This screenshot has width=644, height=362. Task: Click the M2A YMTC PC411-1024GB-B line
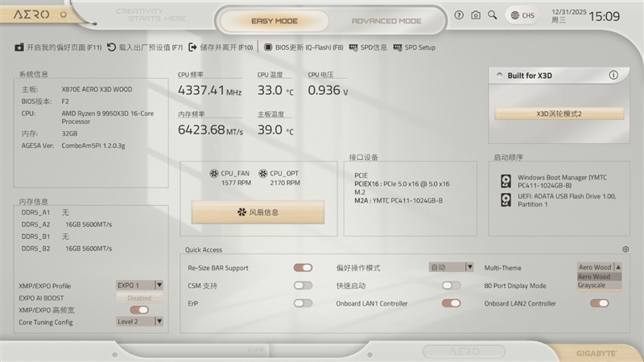click(398, 200)
